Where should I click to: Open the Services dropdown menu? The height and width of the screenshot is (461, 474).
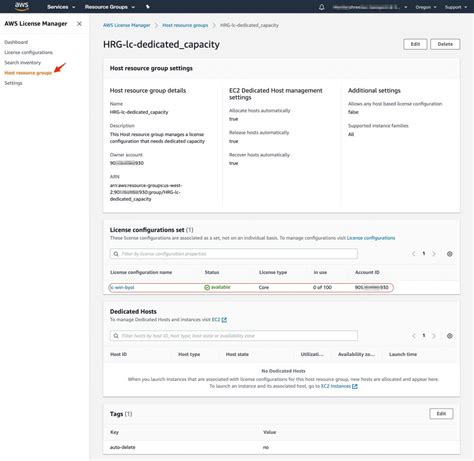click(x=61, y=7)
